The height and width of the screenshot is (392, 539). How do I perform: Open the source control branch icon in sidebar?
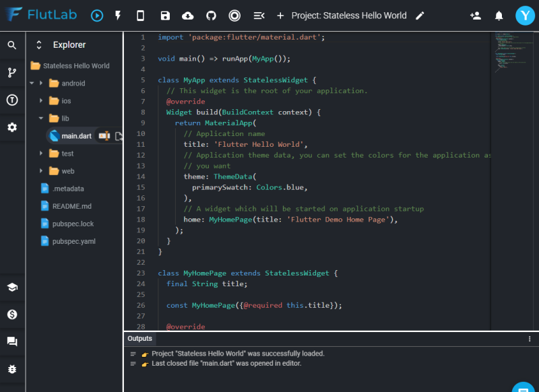pos(12,73)
